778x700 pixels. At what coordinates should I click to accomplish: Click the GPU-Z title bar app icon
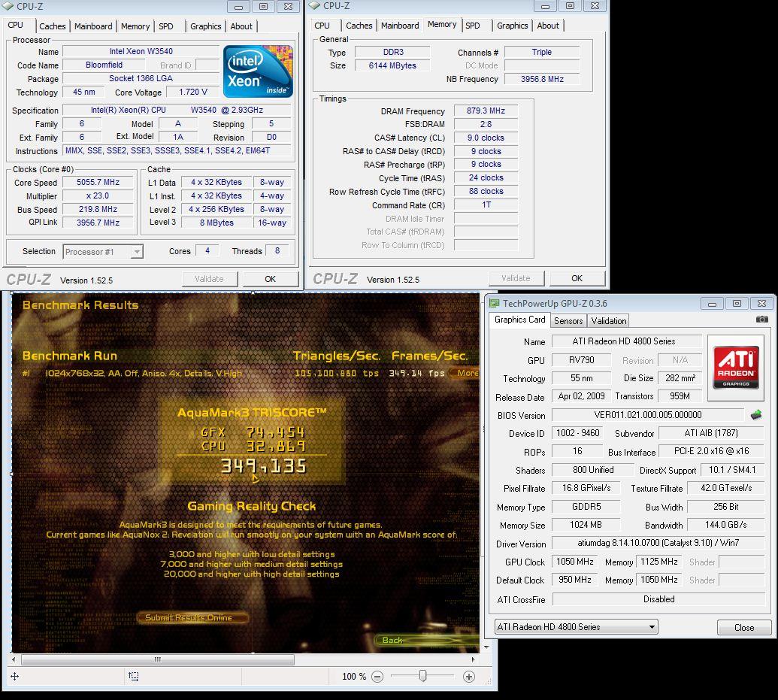coord(494,303)
